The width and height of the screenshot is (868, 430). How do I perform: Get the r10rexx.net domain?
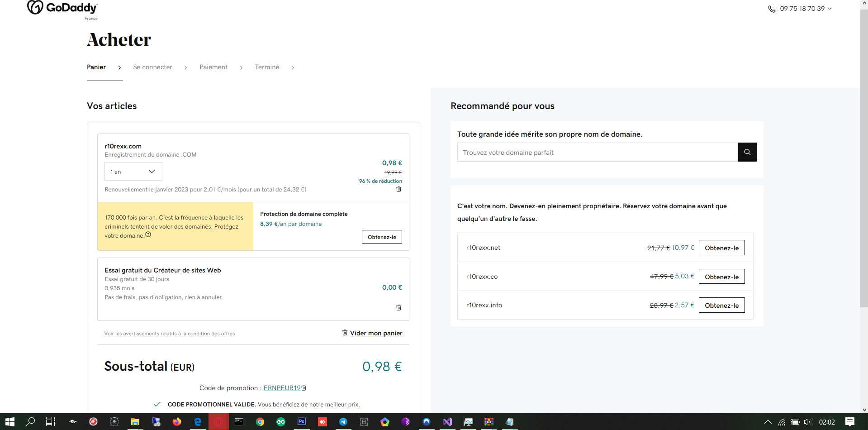pos(721,248)
